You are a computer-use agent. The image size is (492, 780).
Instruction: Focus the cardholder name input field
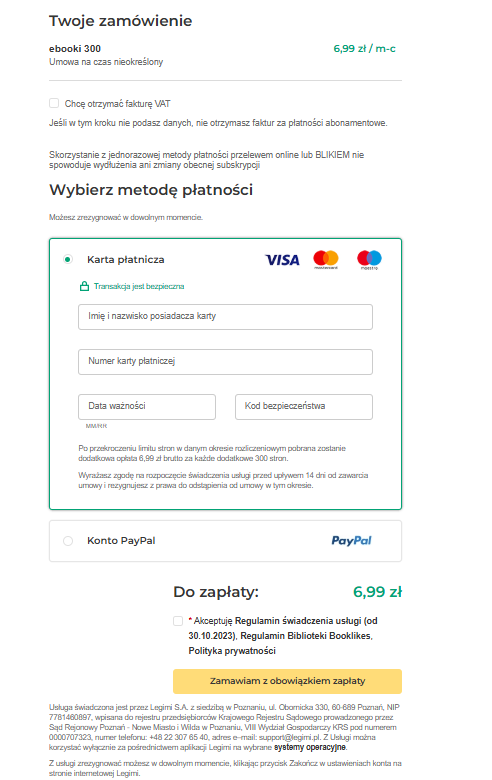[x=225, y=317]
